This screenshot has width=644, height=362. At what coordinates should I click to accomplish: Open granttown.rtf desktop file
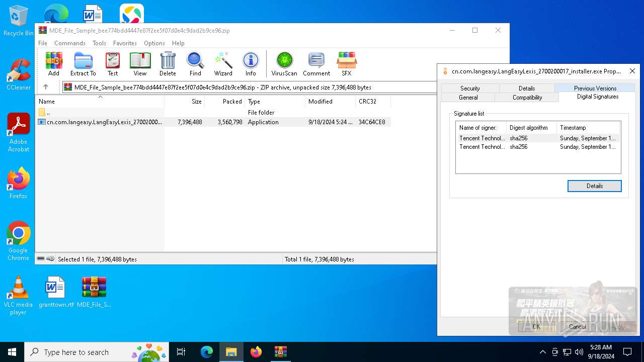click(56, 292)
